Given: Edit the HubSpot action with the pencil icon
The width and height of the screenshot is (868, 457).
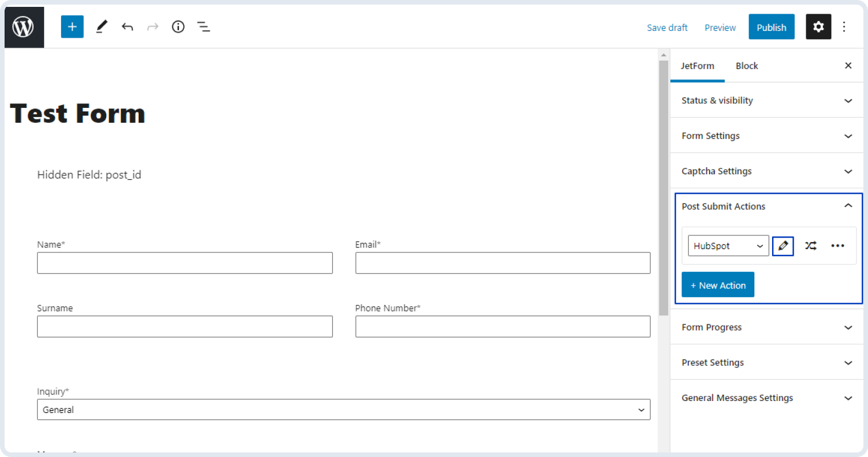Looking at the screenshot, I should 783,246.
